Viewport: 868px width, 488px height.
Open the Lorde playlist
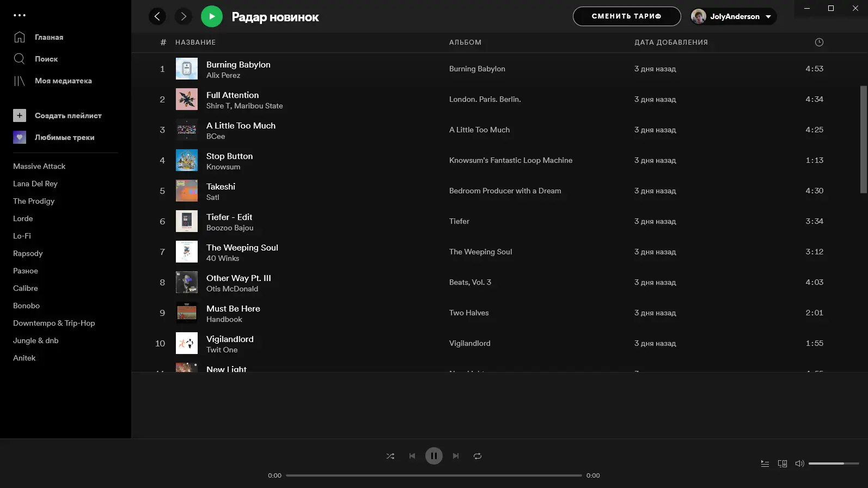click(x=23, y=218)
